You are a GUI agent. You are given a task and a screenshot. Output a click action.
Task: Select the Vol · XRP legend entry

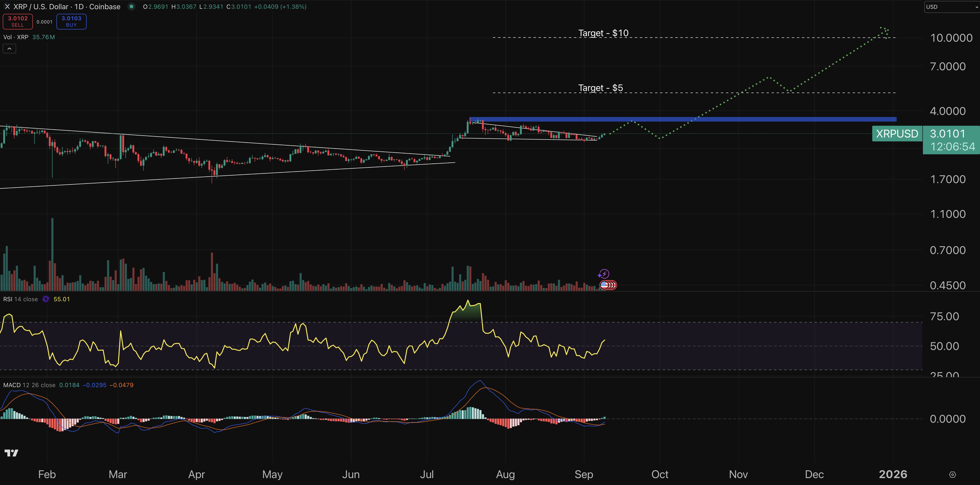16,37
